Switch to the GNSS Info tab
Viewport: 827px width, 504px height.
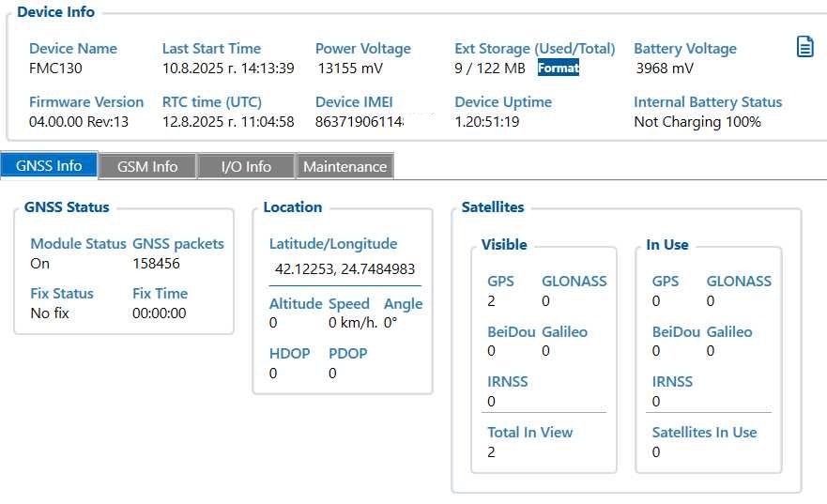click(49, 166)
